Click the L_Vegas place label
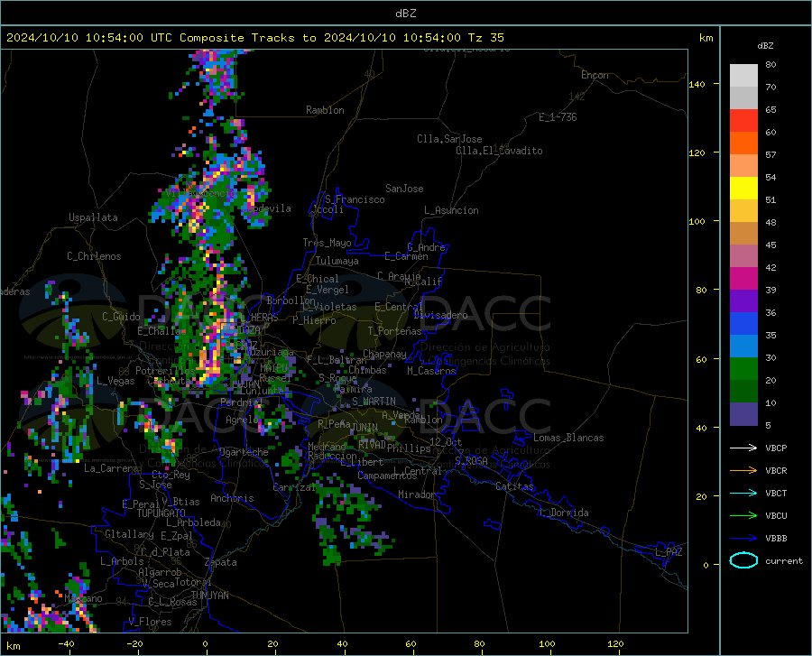This screenshot has height=656, width=812. [115, 381]
